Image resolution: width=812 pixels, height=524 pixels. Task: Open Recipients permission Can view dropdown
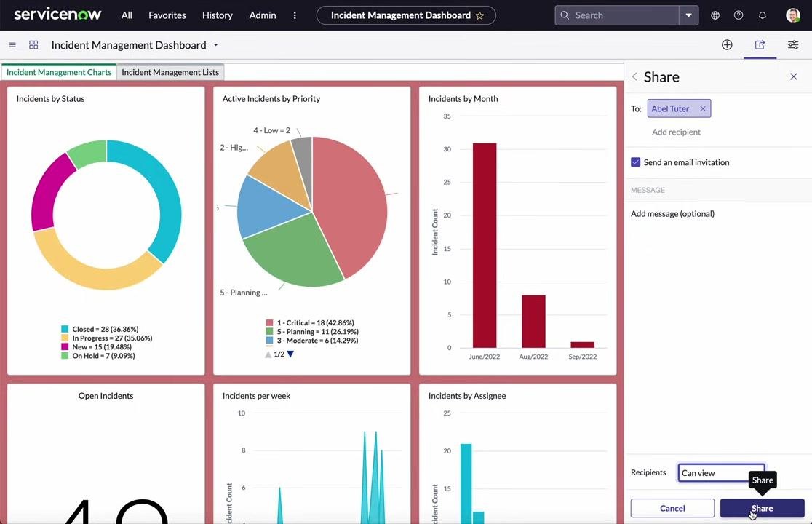tap(721, 473)
